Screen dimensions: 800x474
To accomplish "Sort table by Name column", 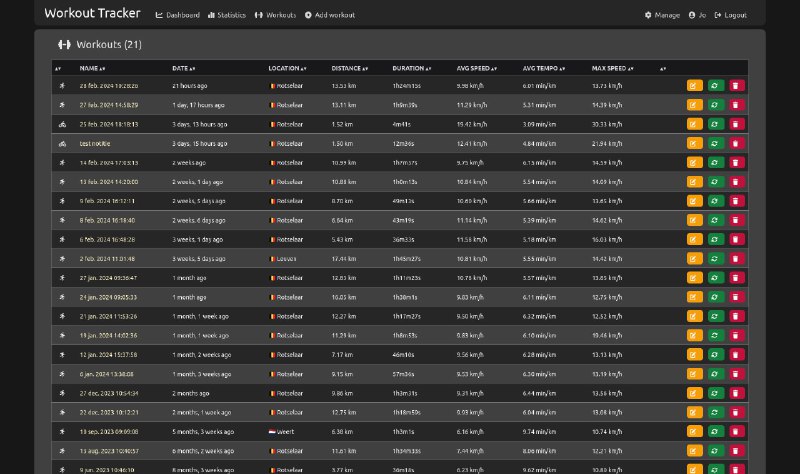I will click(92, 68).
